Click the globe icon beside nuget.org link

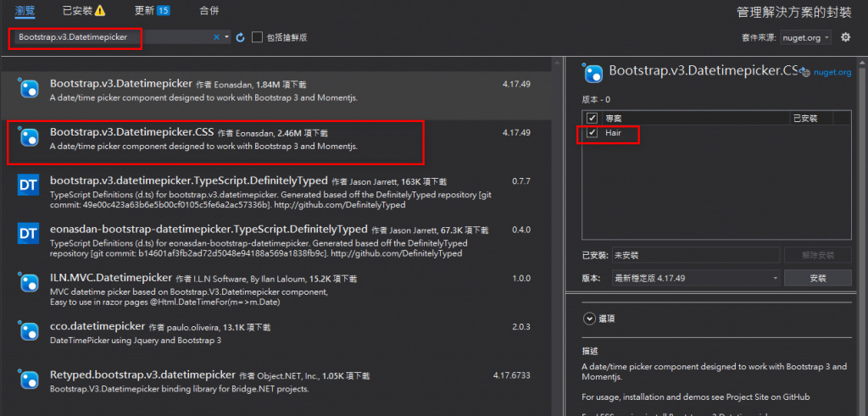[x=806, y=73]
